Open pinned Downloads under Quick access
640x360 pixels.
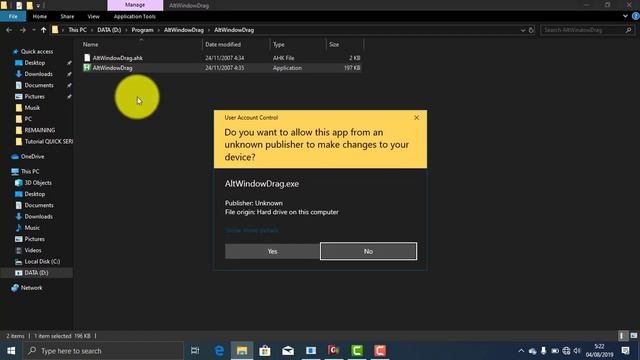tap(38, 74)
